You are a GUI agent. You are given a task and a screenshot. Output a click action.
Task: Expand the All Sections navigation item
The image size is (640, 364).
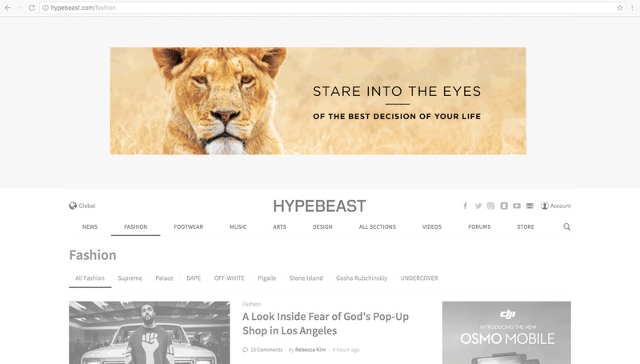coord(377,227)
